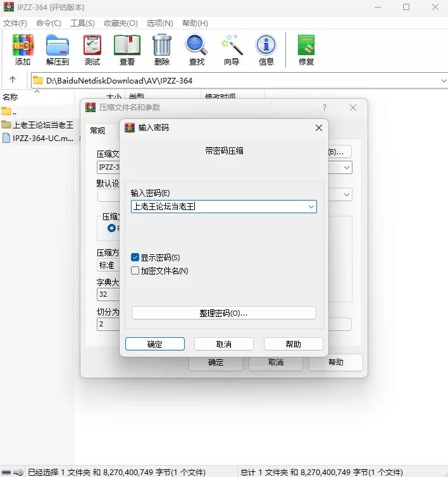Enable 加密文件名(N) checkbox
The width and height of the screenshot is (448, 477).
[x=135, y=270]
